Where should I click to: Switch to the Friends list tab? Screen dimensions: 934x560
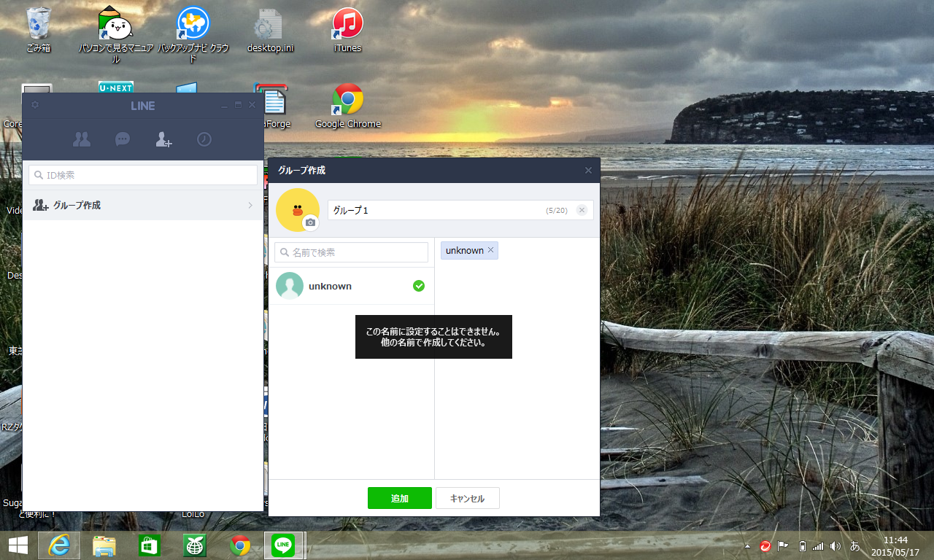click(x=82, y=139)
